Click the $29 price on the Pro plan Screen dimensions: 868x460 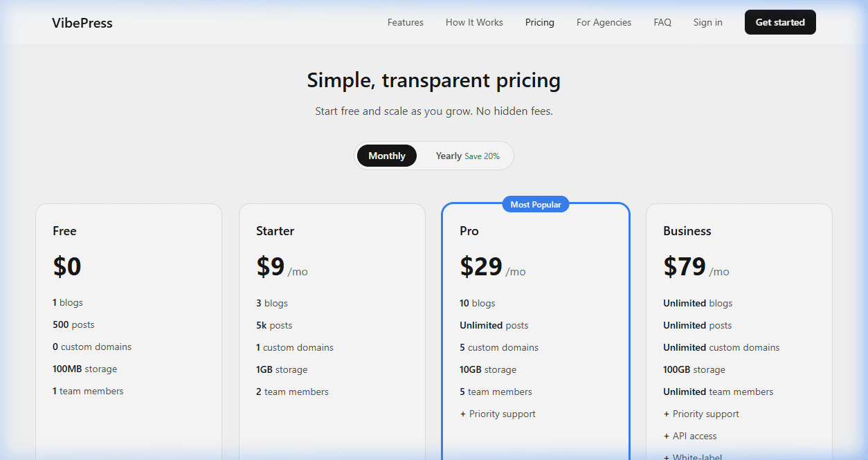(481, 267)
